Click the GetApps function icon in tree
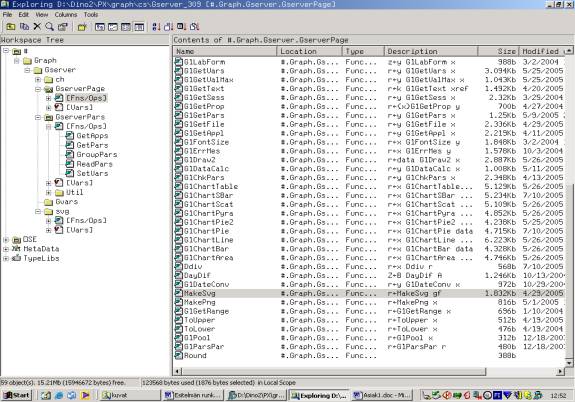The width and height of the screenshot is (575, 402). pos(70,135)
